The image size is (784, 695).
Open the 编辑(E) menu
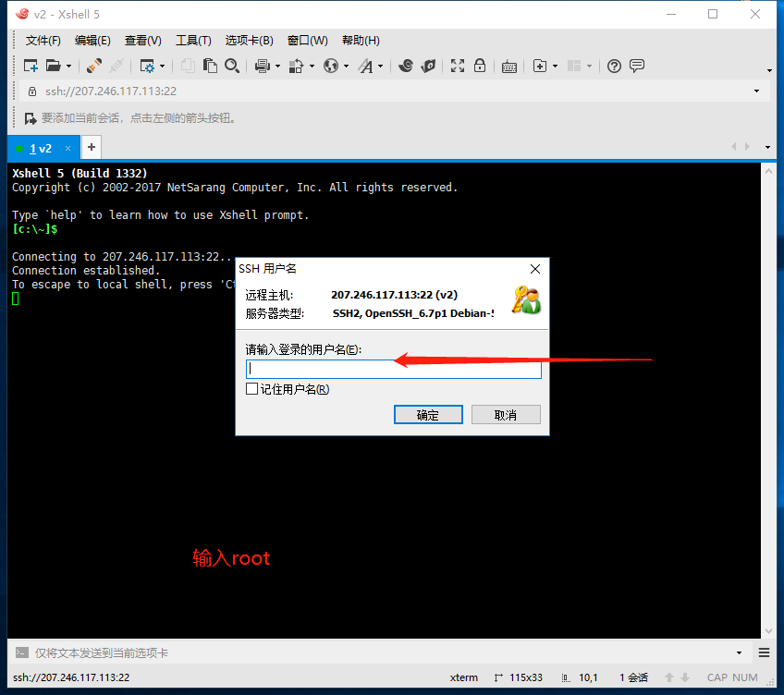coord(92,41)
